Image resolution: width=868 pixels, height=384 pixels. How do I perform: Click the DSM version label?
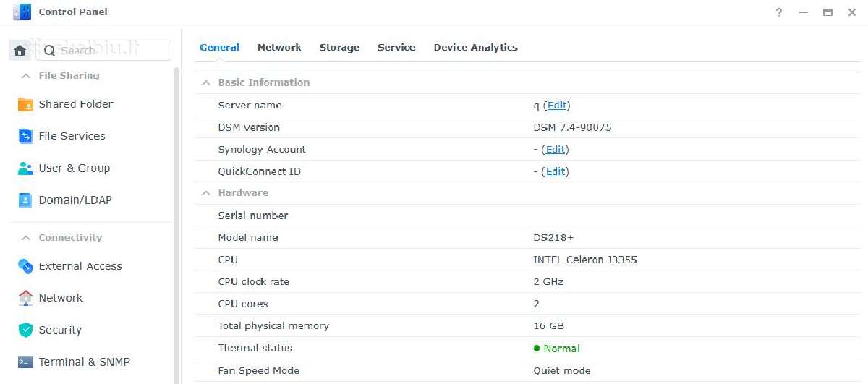pos(249,127)
